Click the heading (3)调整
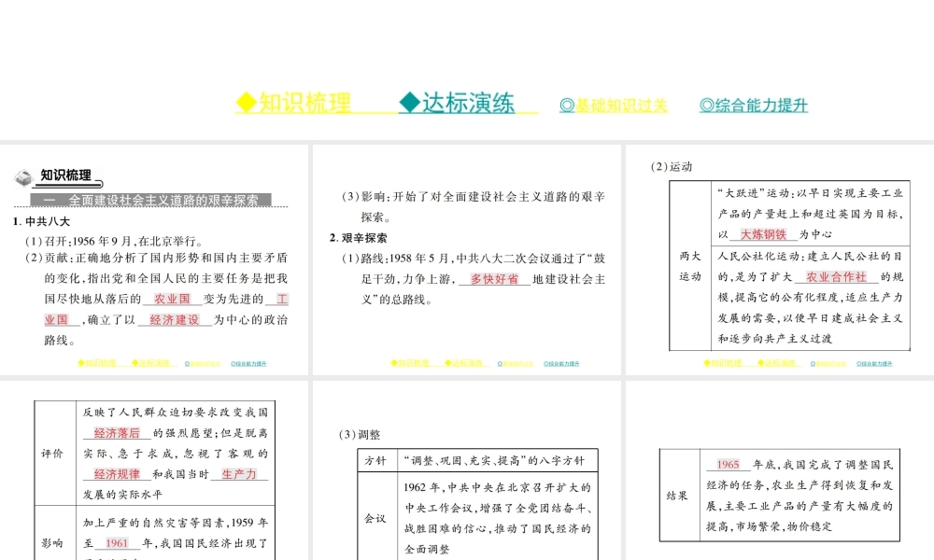 point(360,434)
